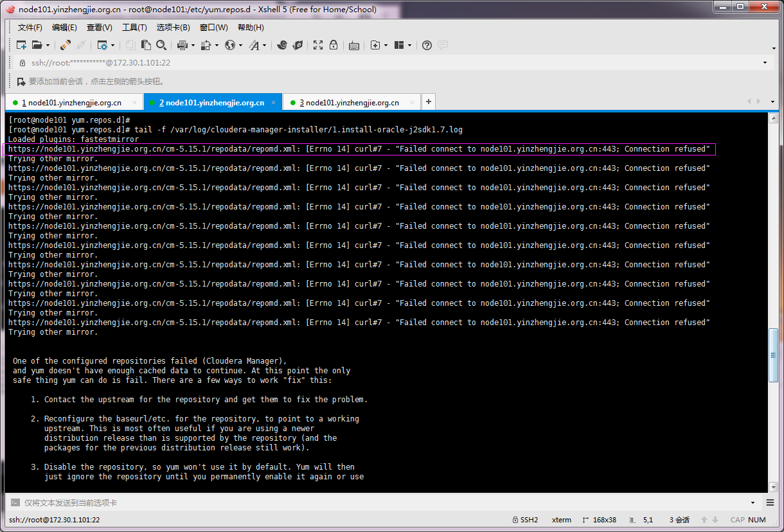Click the layout panes icon
The width and height of the screenshot is (784, 532).
coord(399,45)
